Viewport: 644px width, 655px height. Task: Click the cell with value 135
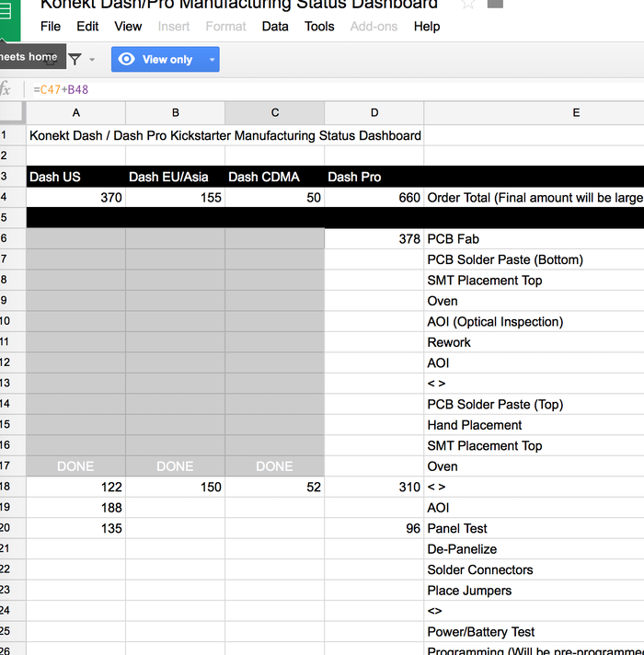point(76,528)
